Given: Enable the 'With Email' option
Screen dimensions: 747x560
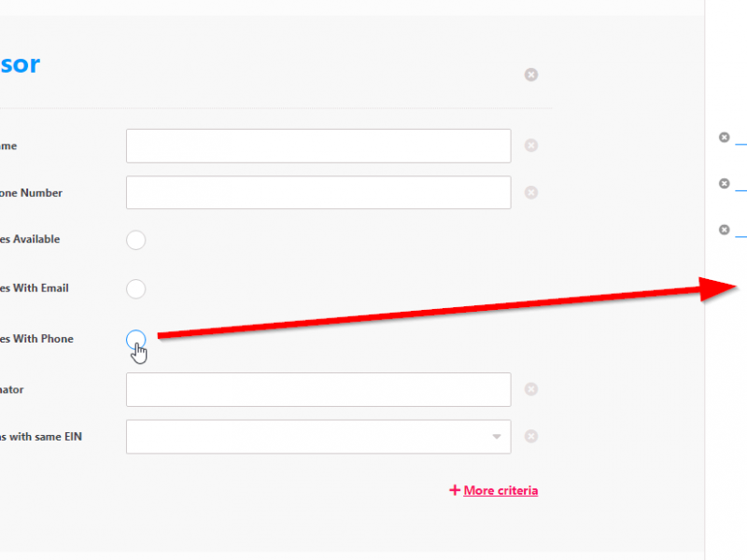Looking at the screenshot, I should [135, 288].
